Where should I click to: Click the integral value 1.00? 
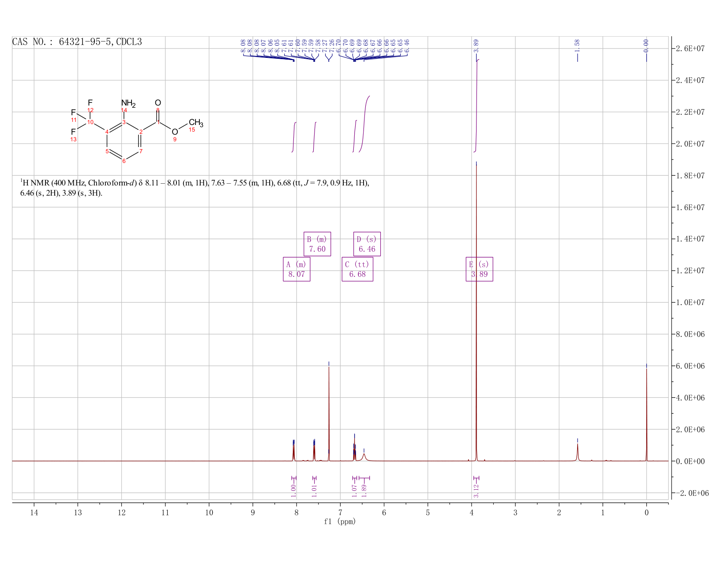pyautogui.click(x=294, y=490)
